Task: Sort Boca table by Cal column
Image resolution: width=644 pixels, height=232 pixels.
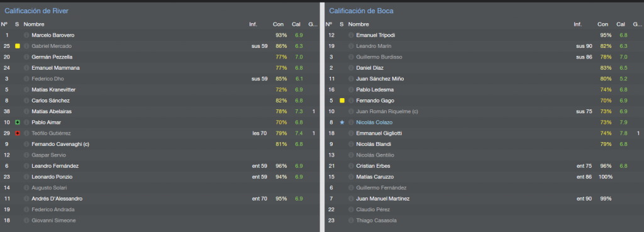Action: 621,25
